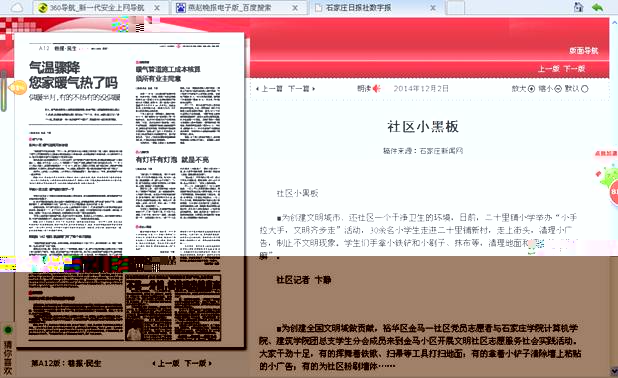Select the 放大 radio button
The height and width of the screenshot is (378, 618).
pyautogui.click(x=531, y=89)
